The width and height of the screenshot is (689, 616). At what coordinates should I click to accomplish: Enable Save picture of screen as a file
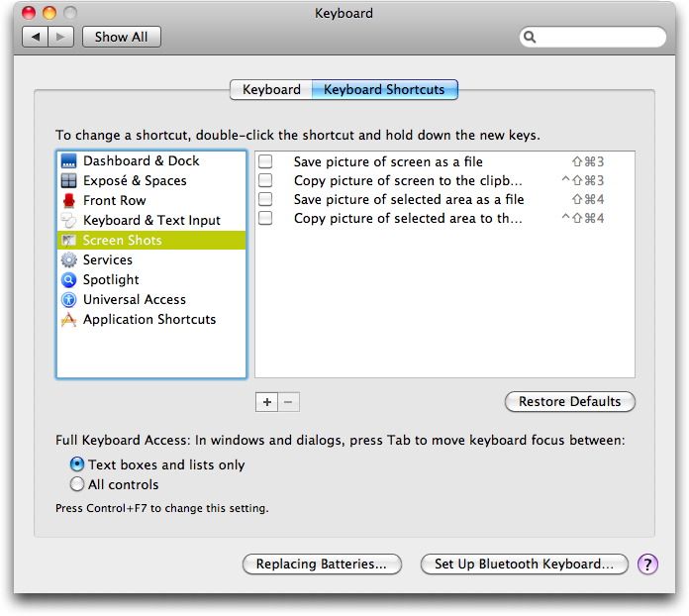pos(265,161)
